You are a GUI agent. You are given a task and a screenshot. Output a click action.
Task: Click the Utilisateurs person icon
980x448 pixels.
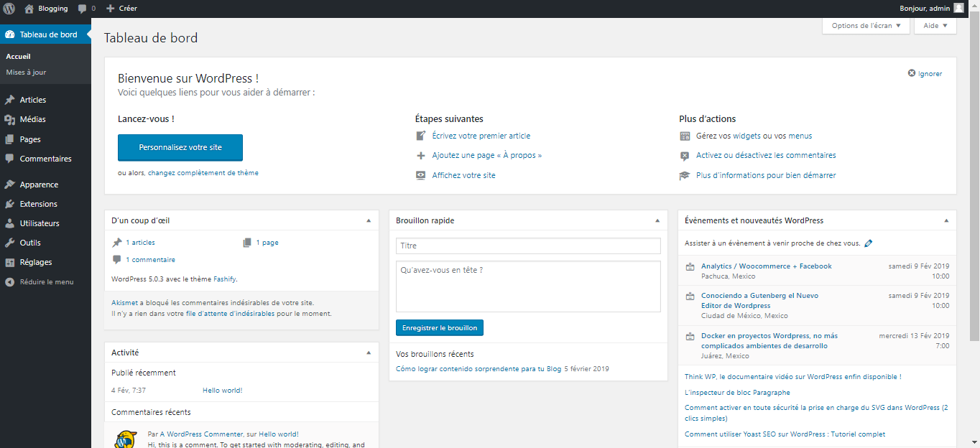(x=10, y=223)
